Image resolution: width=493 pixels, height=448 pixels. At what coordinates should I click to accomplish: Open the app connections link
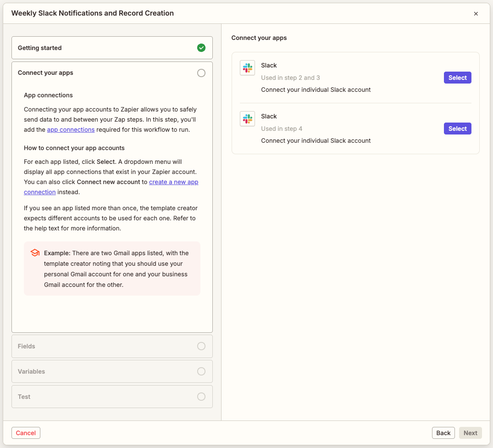coord(71,129)
